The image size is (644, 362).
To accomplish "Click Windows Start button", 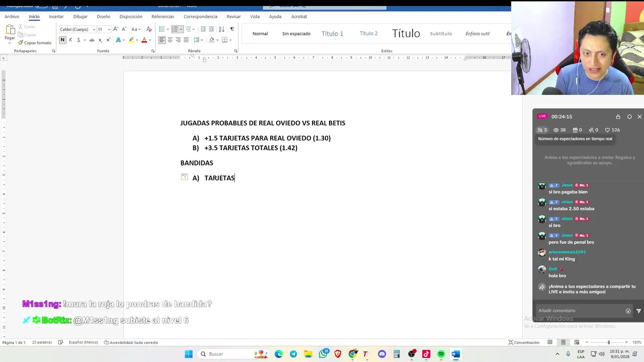I will [x=189, y=354].
